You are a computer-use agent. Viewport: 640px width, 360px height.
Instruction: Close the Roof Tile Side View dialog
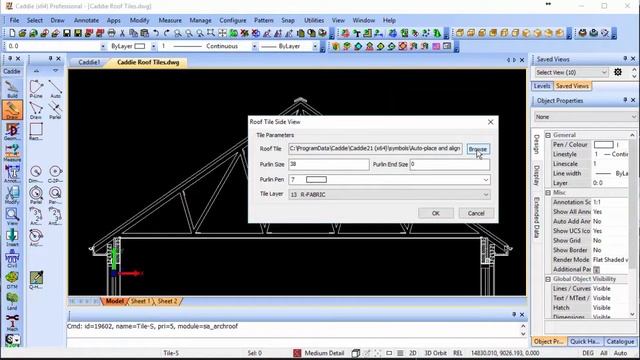[x=490, y=122]
